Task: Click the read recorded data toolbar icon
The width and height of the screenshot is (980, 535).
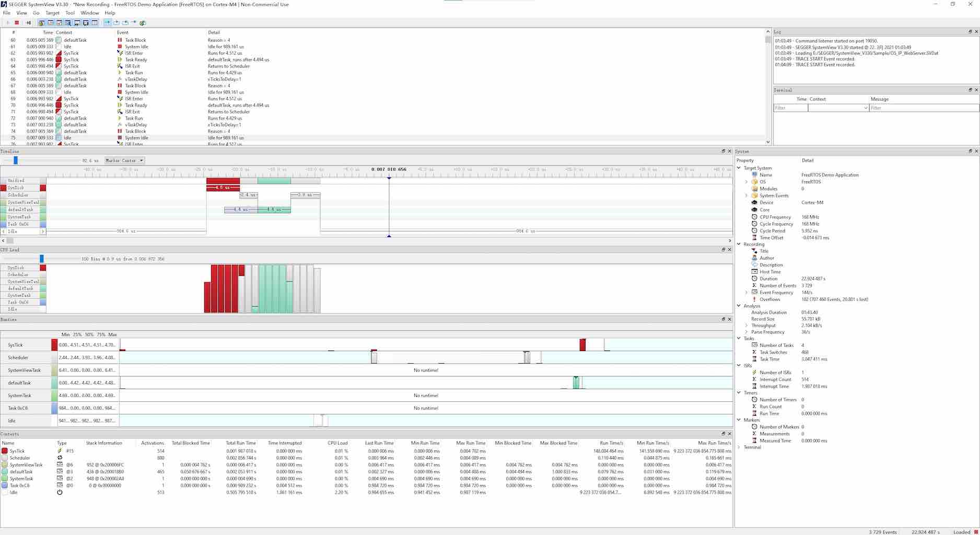Action: coord(28,23)
